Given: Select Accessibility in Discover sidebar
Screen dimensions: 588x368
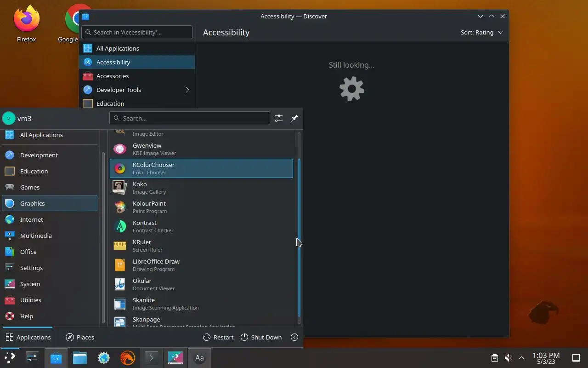Looking at the screenshot, I should 137,62.
